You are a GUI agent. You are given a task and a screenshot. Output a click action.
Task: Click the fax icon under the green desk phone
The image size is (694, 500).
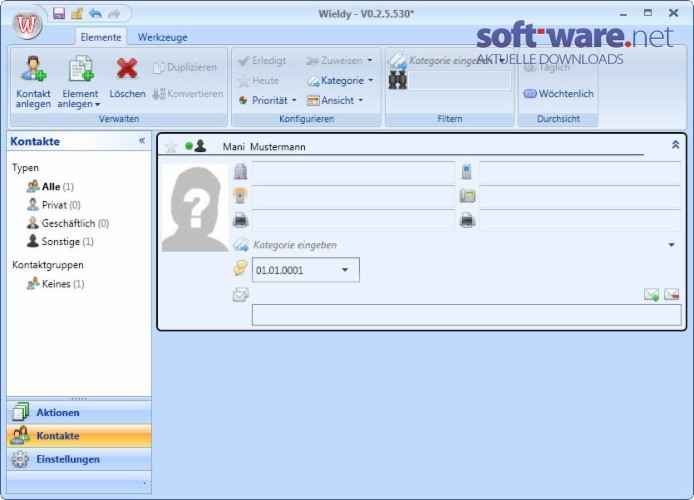pyautogui.click(x=467, y=219)
